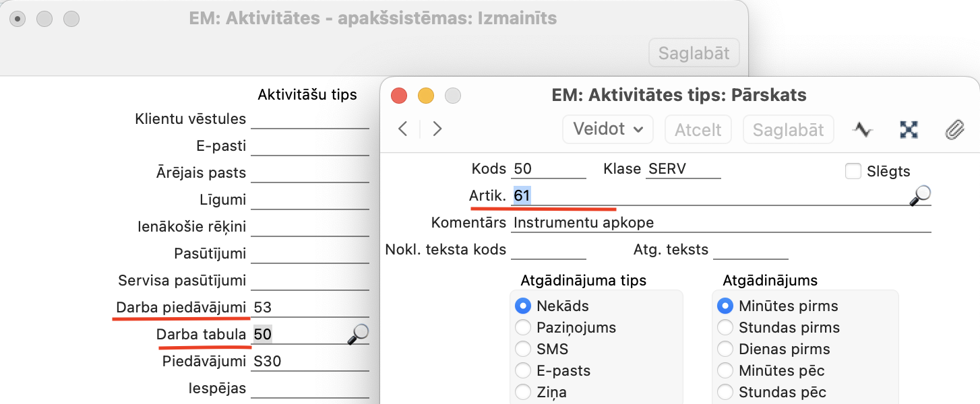Open the activity graph icon in toolbar
Viewport: 980px width, 404px height.
(863, 129)
